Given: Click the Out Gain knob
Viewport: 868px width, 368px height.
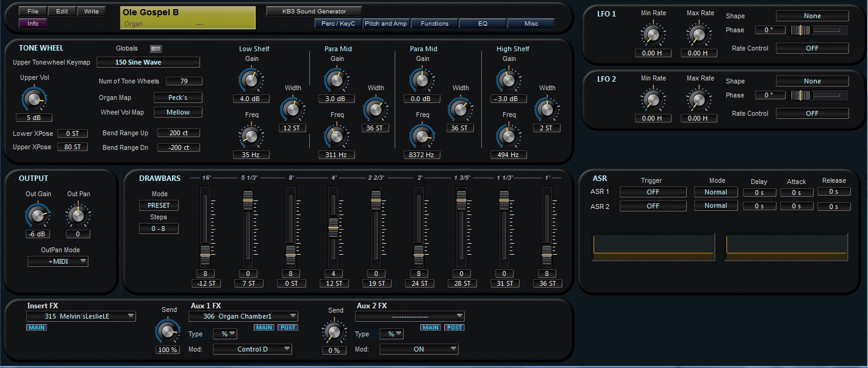Looking at the screenshot, I should 37,215.
